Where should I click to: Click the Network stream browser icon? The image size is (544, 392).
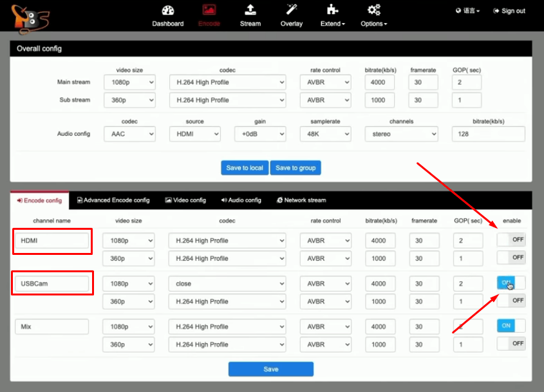tap(279, 200)
